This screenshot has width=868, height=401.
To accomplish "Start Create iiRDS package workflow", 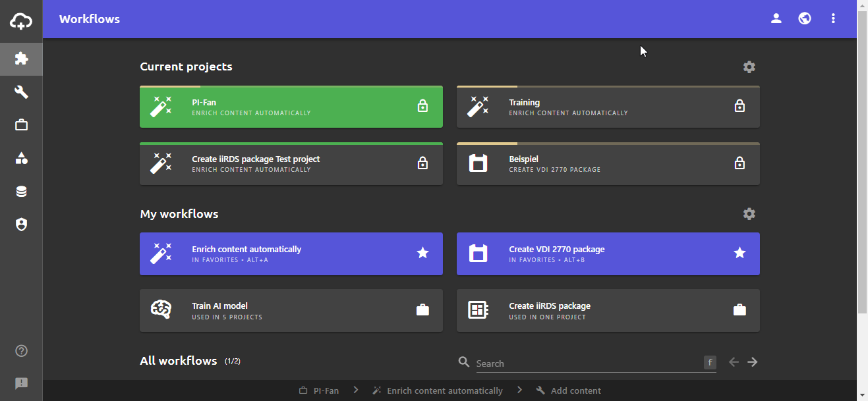I will 608,310.
